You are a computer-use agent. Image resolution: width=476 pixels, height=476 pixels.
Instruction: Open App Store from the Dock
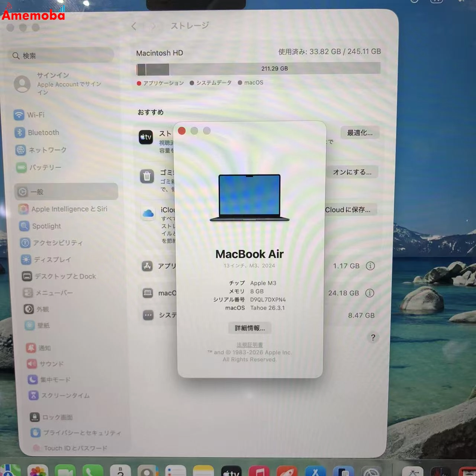315,471
